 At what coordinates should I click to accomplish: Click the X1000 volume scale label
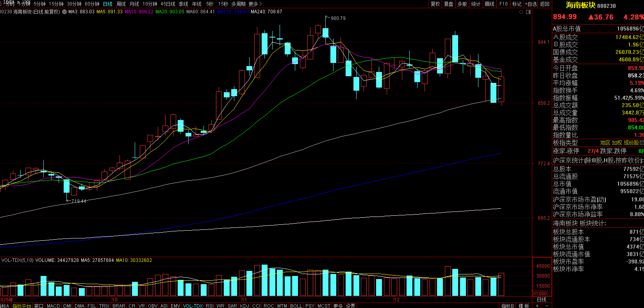(540, 293)
